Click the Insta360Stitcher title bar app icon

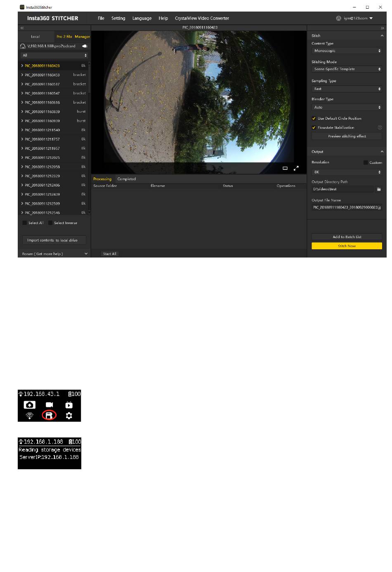point(22,7)
